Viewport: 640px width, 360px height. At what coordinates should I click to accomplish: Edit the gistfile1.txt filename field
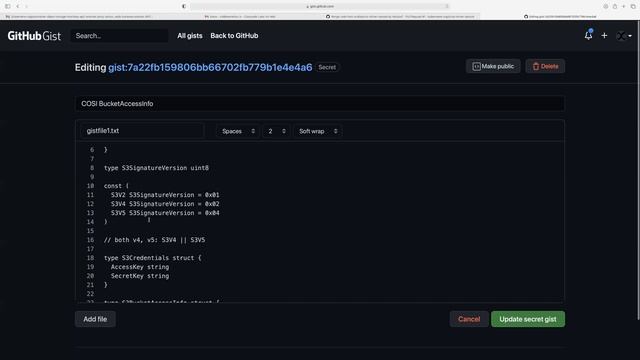[142, 131]
